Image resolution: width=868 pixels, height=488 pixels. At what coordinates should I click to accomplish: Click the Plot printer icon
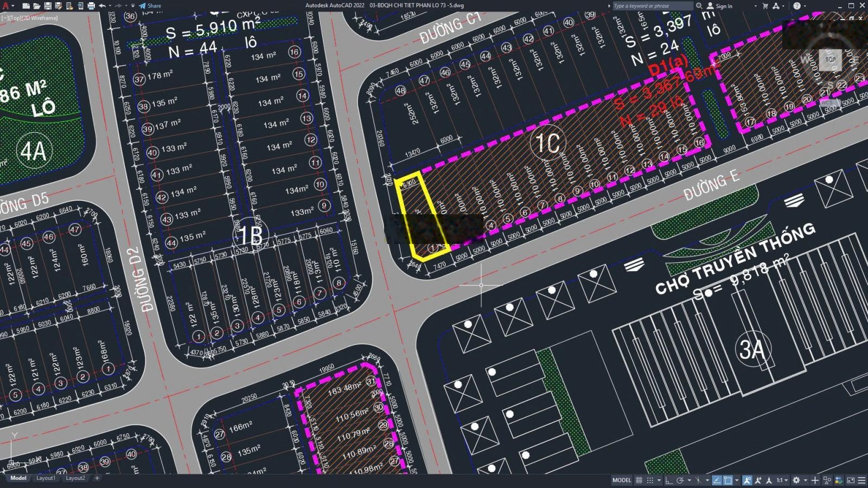pyautogui.click(x=91, y=6)
